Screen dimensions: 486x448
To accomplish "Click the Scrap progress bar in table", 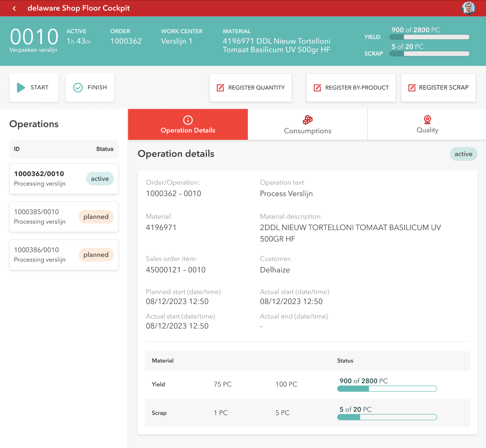I will point(387,417).
